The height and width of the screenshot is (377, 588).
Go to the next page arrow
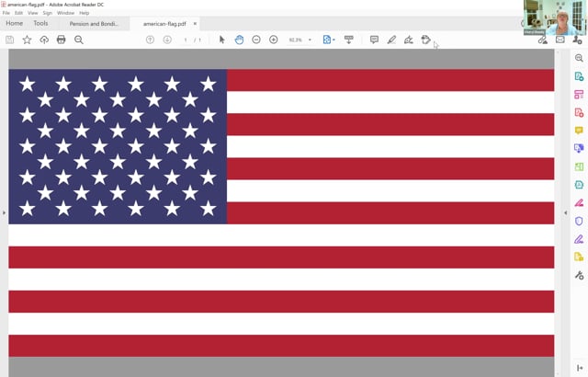click(167, 40)
